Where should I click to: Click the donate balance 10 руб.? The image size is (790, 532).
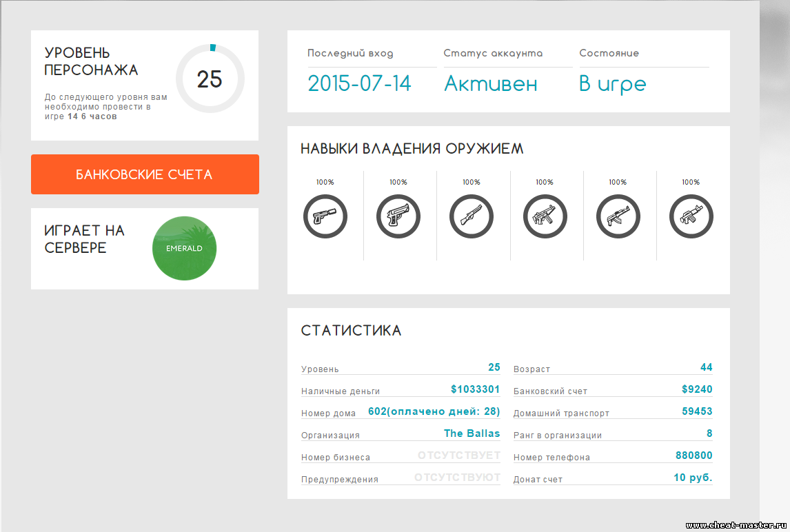[x=693, y=478]
